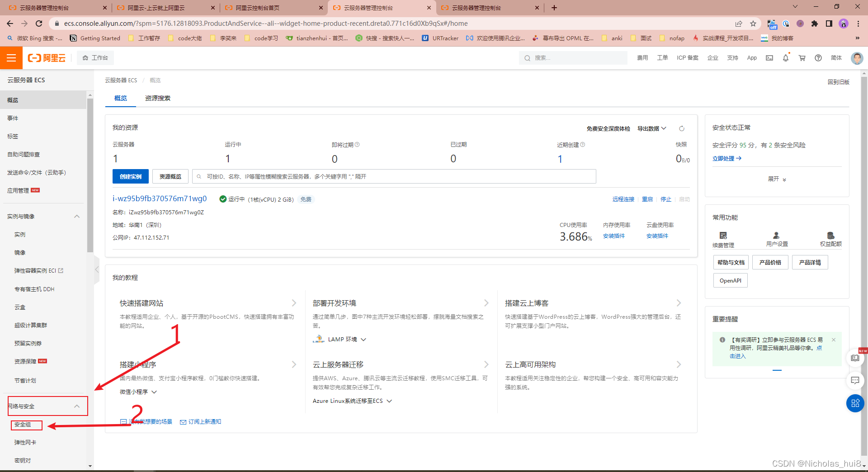
Task: Click 免费安全深度体检 link
Action: [x=608, y=128]
